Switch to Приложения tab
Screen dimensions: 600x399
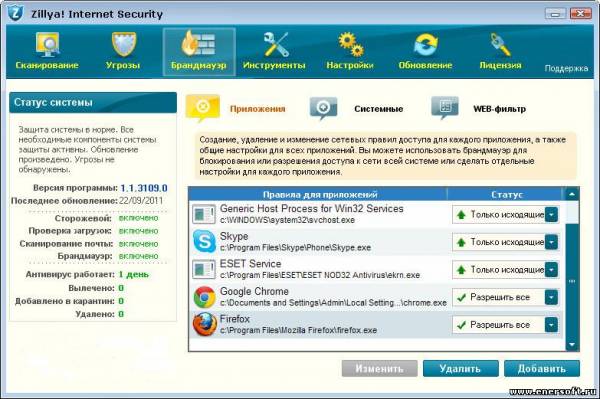pyautogui.click(x=258, y=109)
